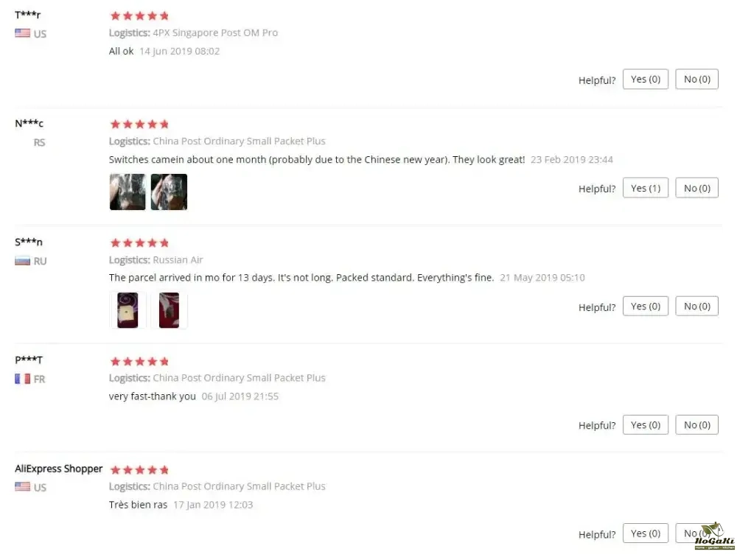737x560 pixels.
Task: Mark T***r's review helpful with Yes (0)
Action: click(646, 79)
